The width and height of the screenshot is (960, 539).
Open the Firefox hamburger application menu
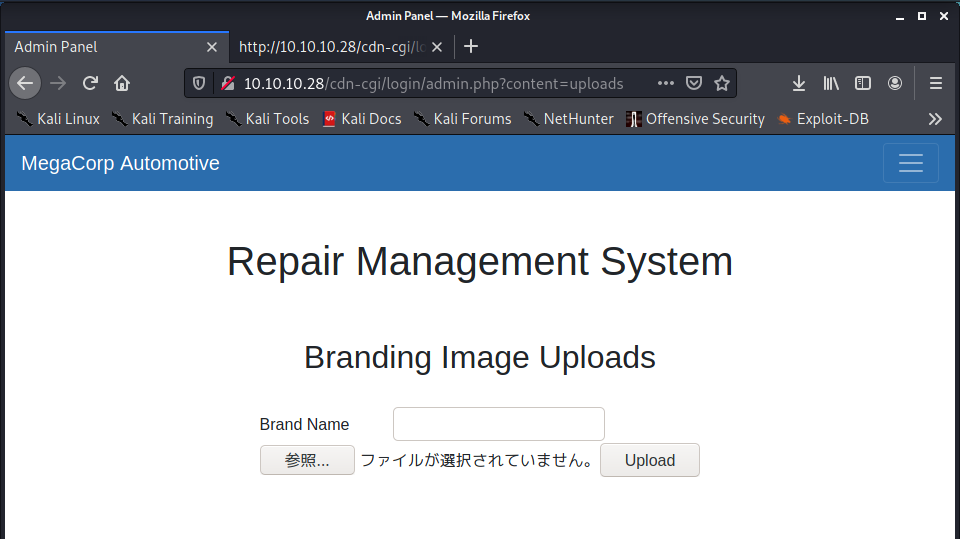click(x=936, y=83)
